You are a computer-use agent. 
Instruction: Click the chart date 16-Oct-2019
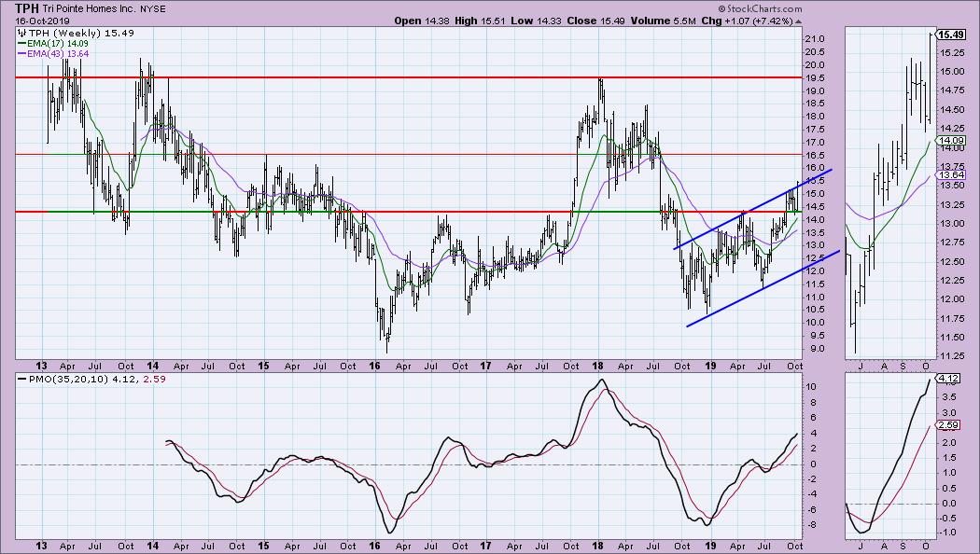(x=43, y=21)
